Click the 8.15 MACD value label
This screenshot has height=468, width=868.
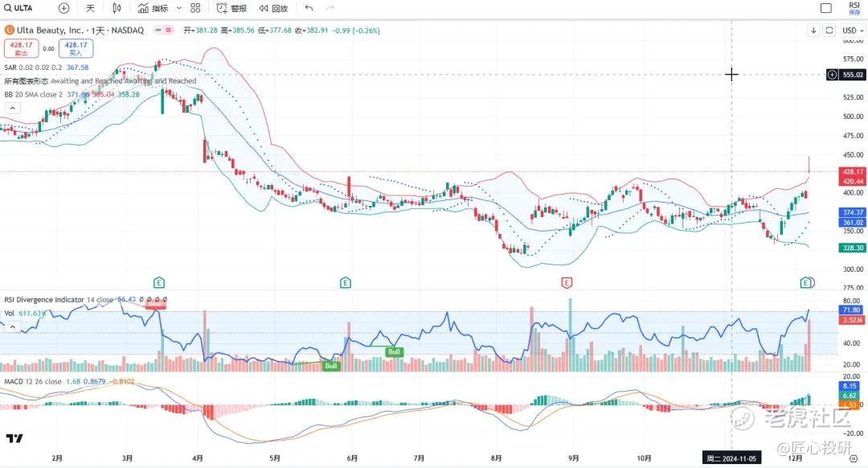850,386
